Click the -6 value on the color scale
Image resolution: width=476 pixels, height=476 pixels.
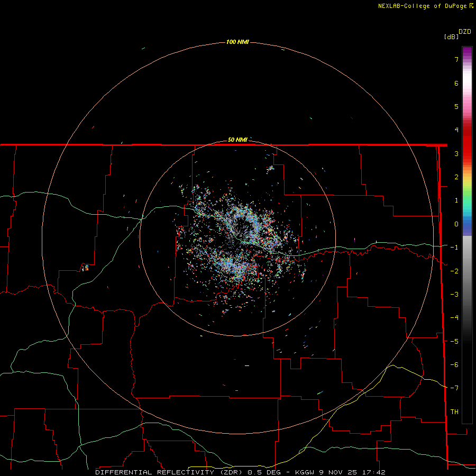tap(454, 365)
